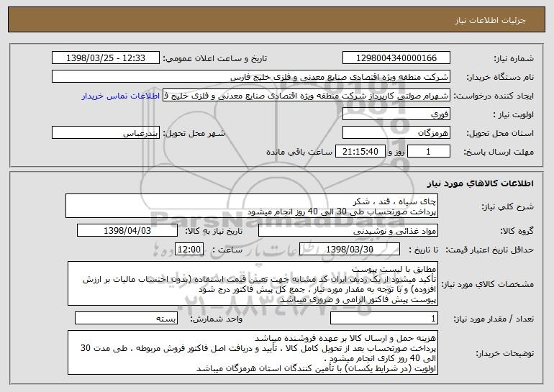554x392 pixels.
Task: Click the label شرح کلی نیاز
Action: (x=508, y=207)
